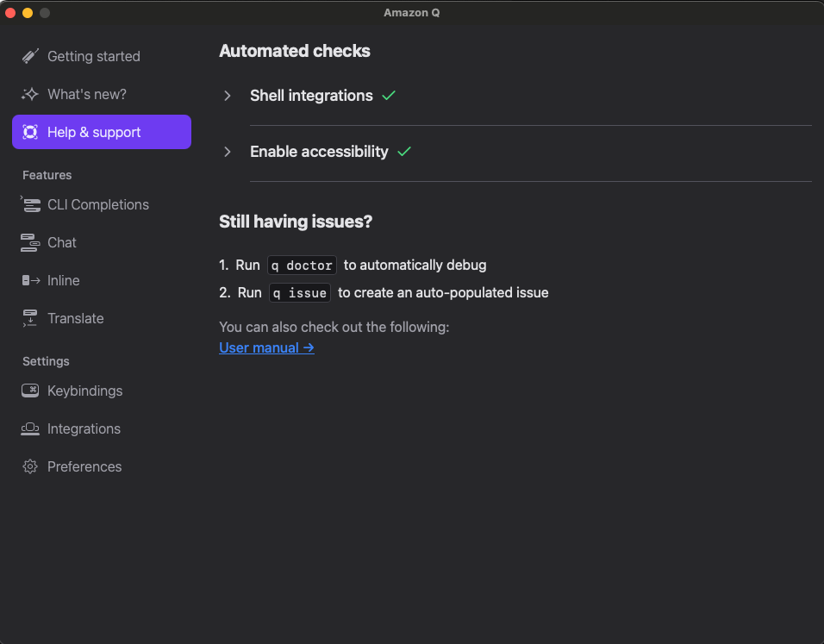824x644 pixels.
Task: Click the Shell integrations row title
Action: (311, 96)
